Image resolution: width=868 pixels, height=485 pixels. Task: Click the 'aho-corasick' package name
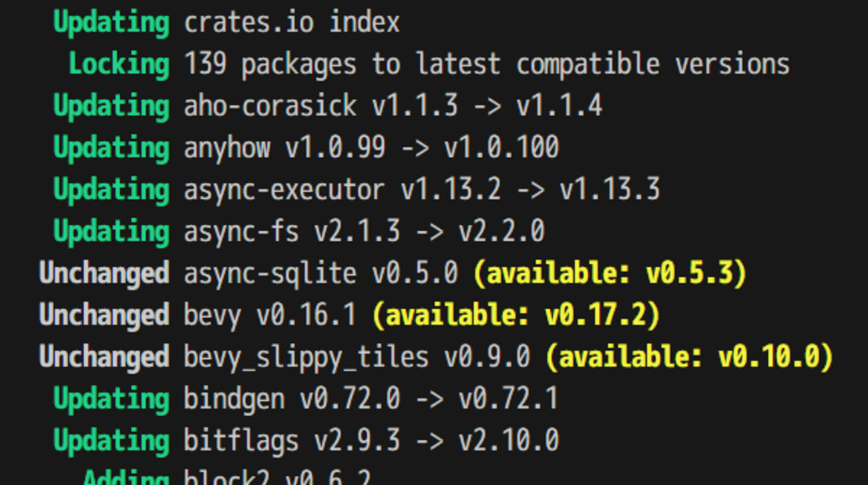click(x=270, y=107)
